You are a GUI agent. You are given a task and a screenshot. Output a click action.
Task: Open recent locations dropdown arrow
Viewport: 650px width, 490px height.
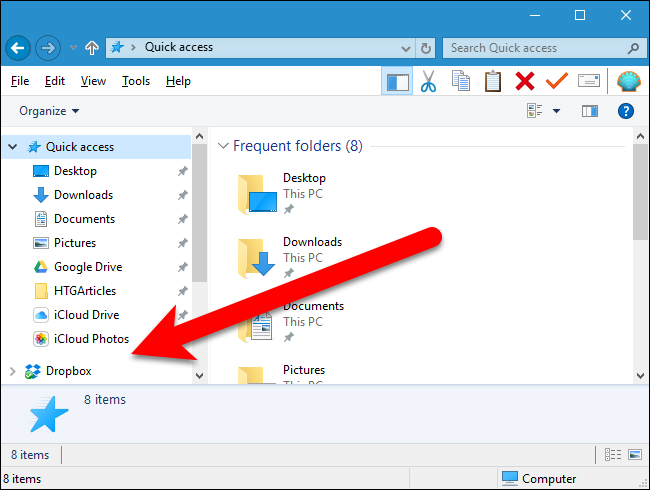point(73,48)
